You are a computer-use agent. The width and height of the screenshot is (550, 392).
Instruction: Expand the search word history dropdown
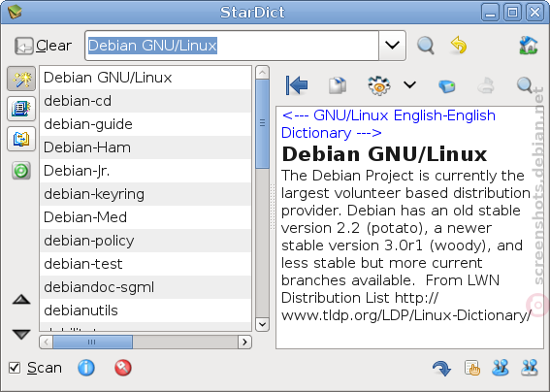392,46
